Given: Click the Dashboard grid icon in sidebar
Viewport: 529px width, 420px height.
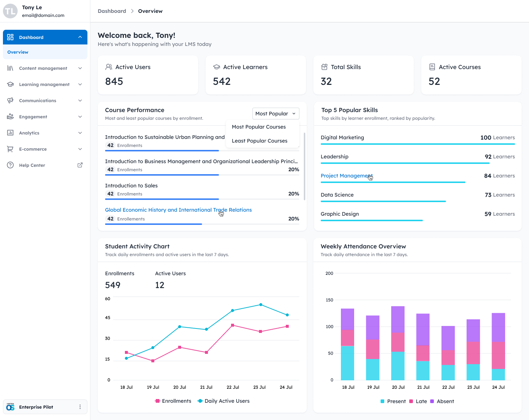Looking at the screenshot, I should coord(10,37).
